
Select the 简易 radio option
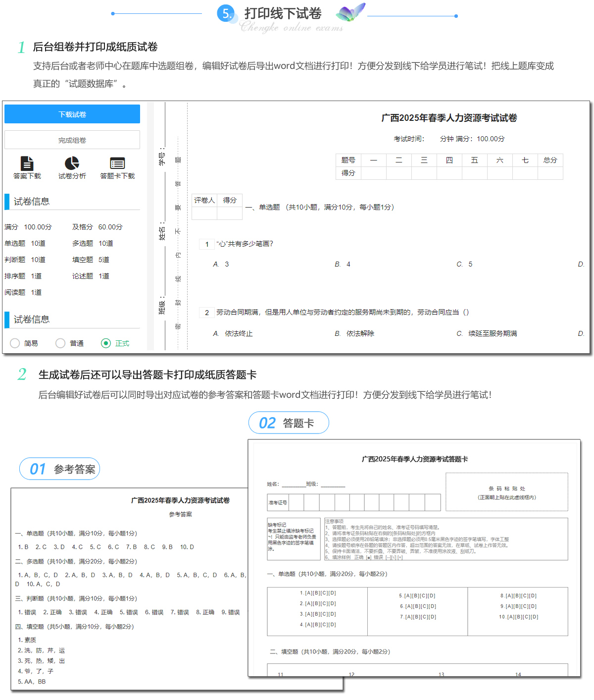pos(15,343)
